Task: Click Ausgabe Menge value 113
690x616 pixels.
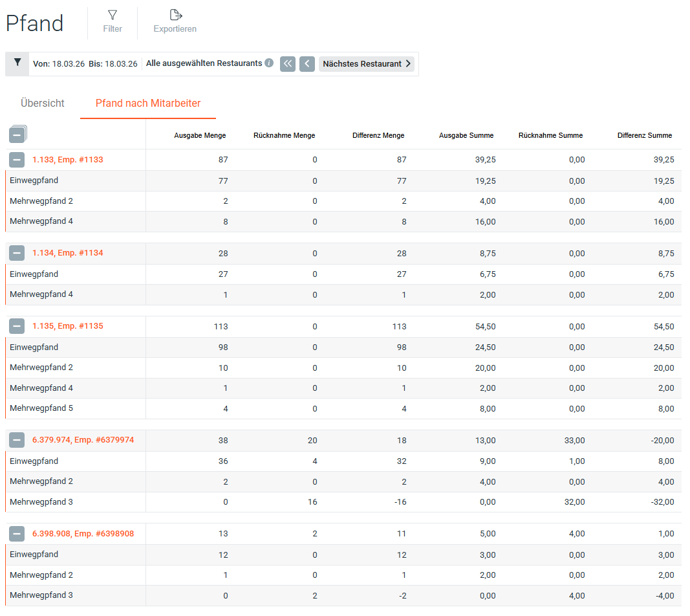Action: point(221,327)
